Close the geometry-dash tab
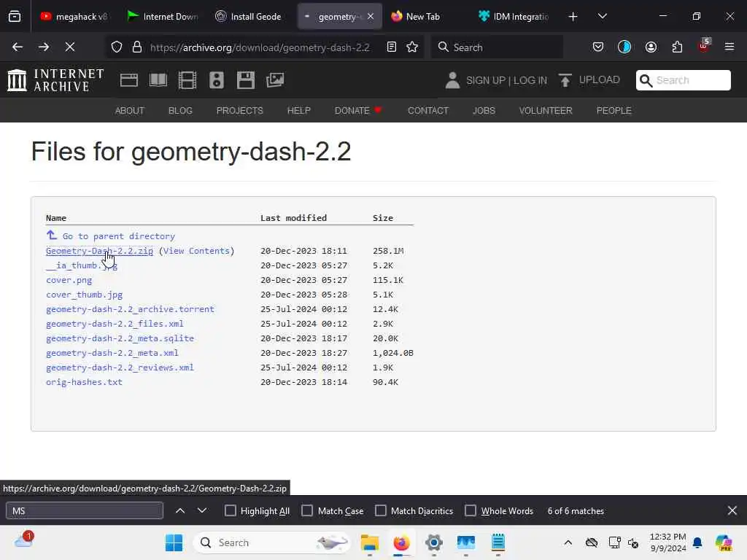This screenshot has height=560, width=747. (x=371, y=17)
